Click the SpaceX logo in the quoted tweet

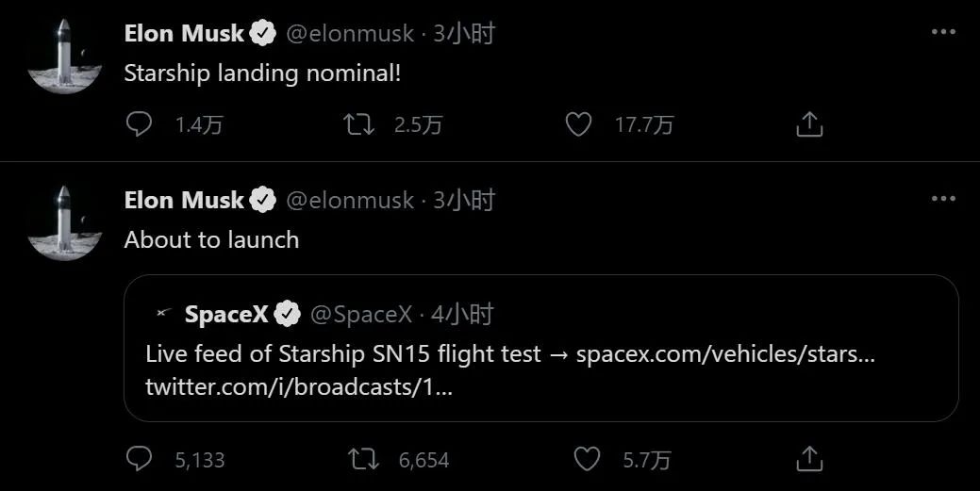164,314
